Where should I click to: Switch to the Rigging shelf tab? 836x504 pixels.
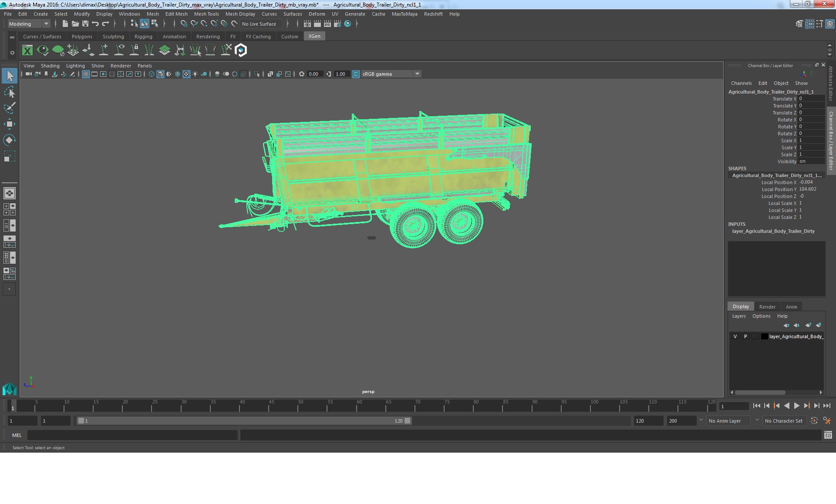coord(143,37)
